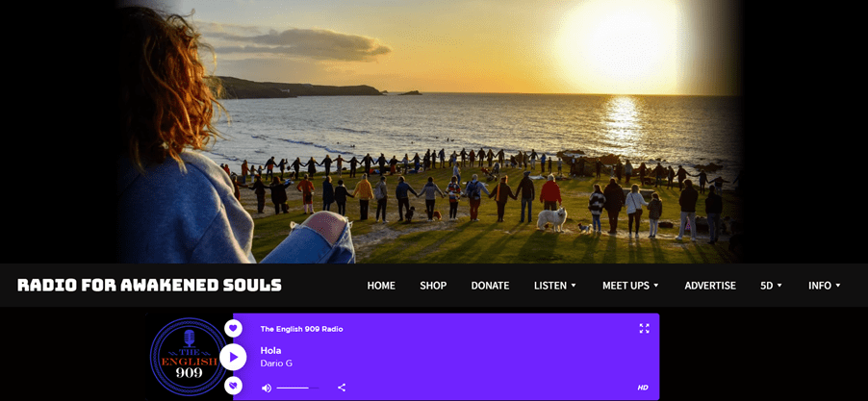868x401 pixels.
Task: Open the Shop menu item
Action: [433, 286]
